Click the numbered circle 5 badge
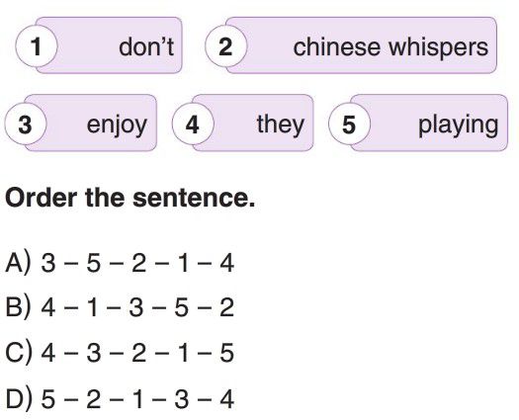The image size is (519, 420). click(x=349, y=124)
